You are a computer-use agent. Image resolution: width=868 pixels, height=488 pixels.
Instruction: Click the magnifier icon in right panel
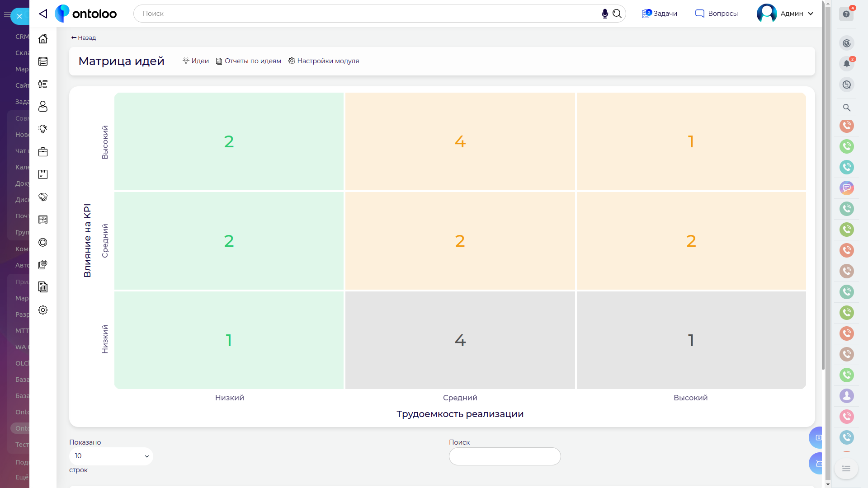846,108
